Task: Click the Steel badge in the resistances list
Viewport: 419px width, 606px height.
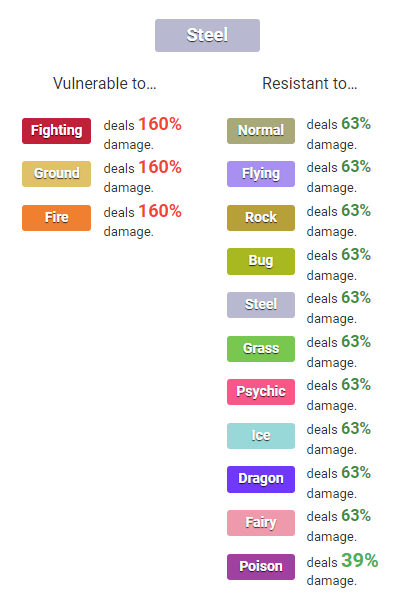Action: click(x=261, y=305)
